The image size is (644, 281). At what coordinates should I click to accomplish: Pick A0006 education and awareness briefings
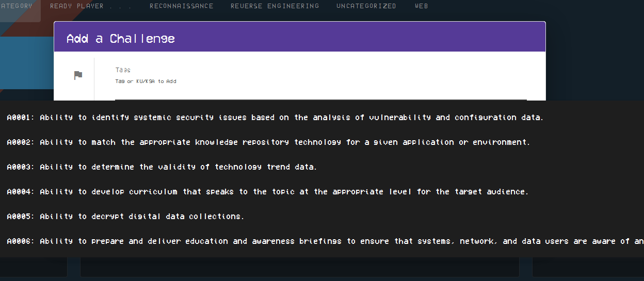[320, 241]
